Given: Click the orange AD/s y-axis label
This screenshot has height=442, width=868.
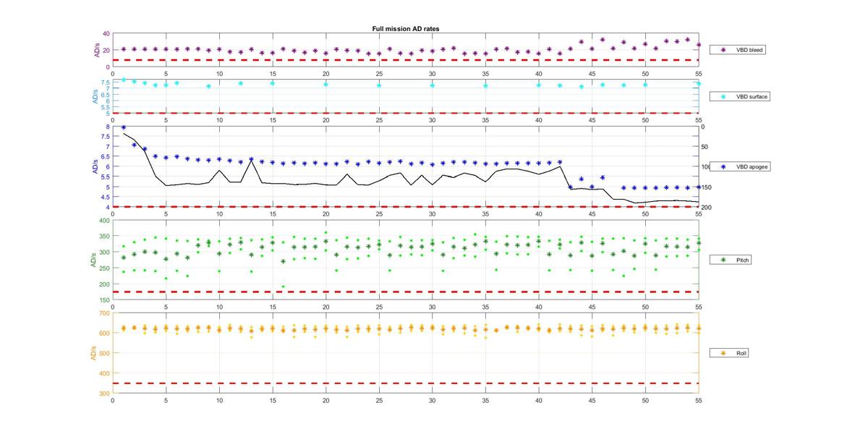Looking at the screenshot, I should 94,353.
